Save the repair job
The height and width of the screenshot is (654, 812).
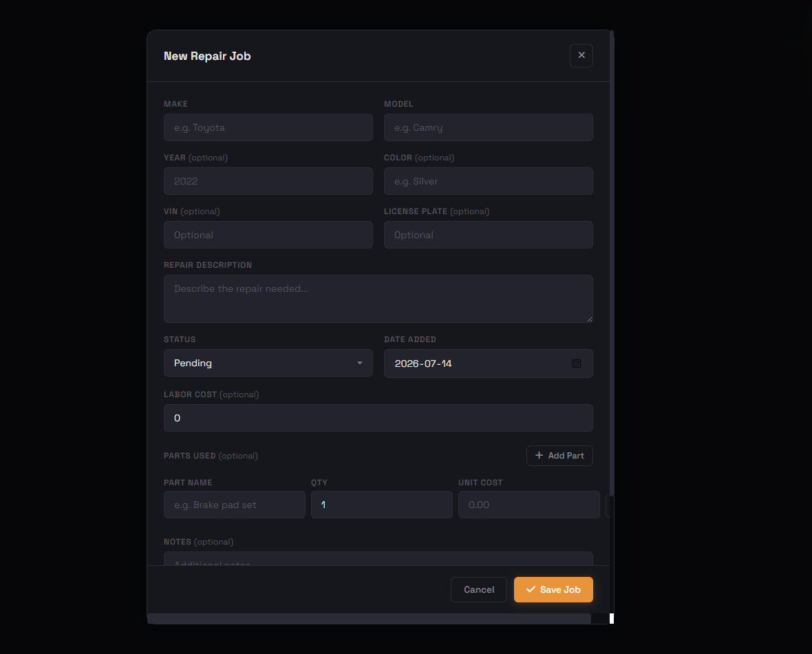coord(553,590)
